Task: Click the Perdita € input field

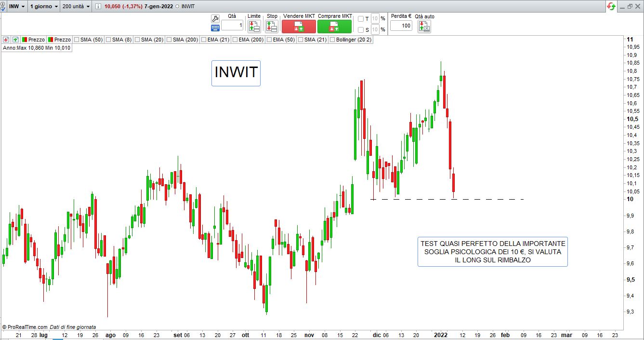Action: [x=401, y=26]
